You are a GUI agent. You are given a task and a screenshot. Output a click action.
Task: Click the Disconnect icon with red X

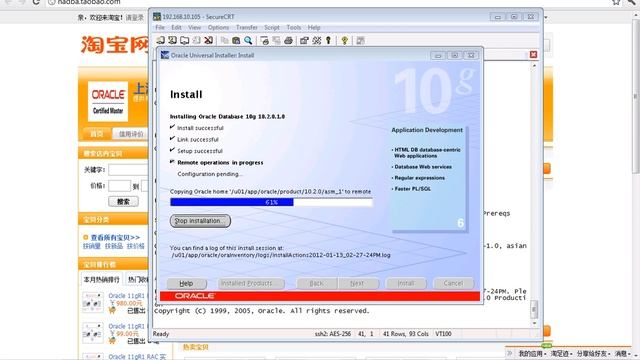point(209,40)
